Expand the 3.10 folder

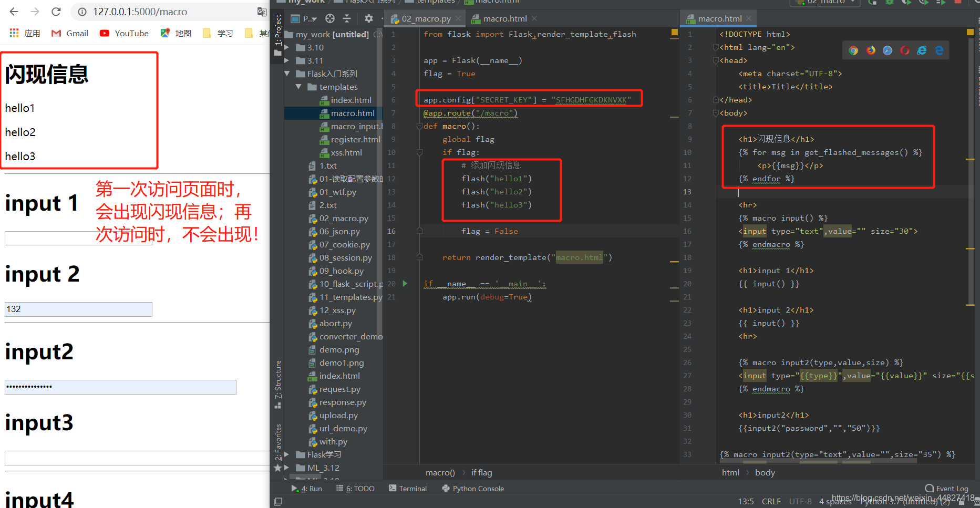click(287, 47)
